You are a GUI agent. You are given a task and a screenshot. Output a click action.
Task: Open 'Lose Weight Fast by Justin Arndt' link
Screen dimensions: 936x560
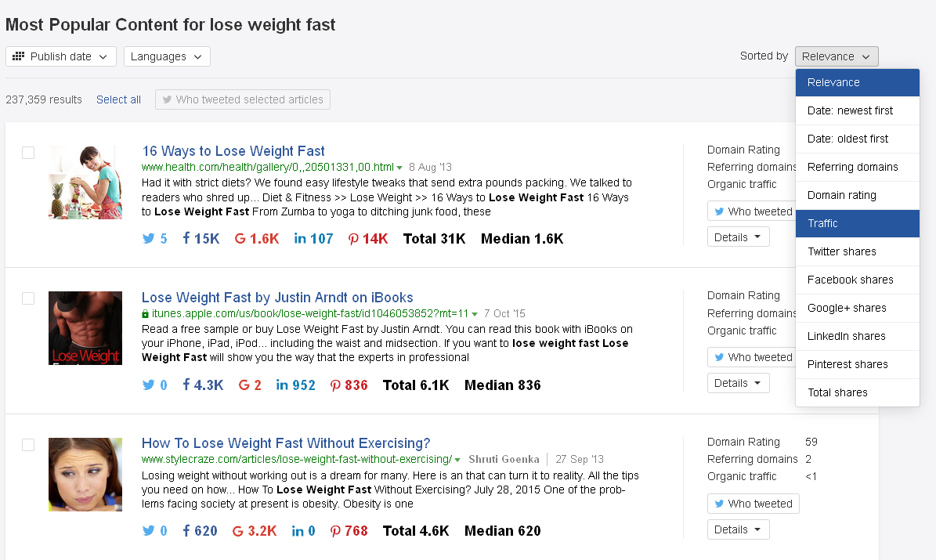click(277, 298)
